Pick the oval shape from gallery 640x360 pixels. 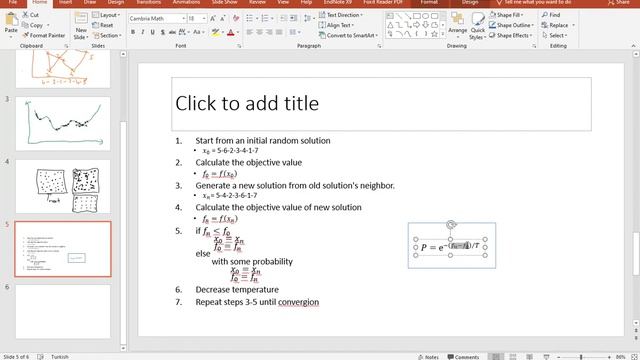(426, 16)
